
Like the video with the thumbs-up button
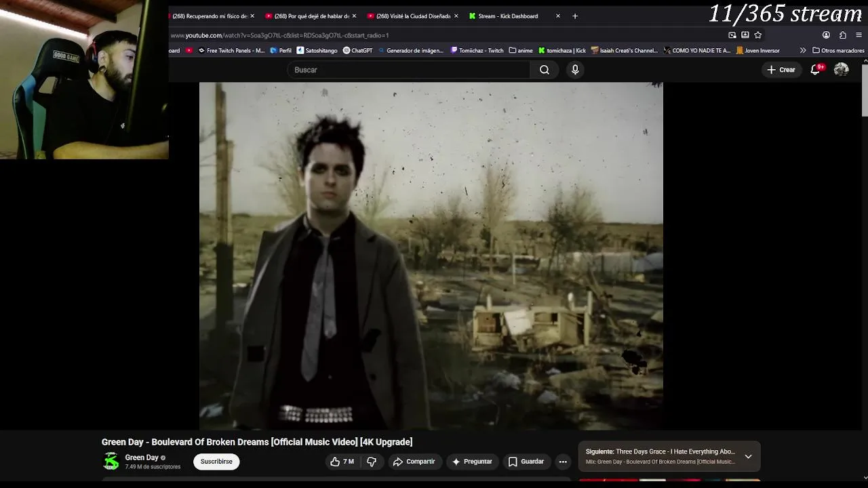(x=342, y=462)
